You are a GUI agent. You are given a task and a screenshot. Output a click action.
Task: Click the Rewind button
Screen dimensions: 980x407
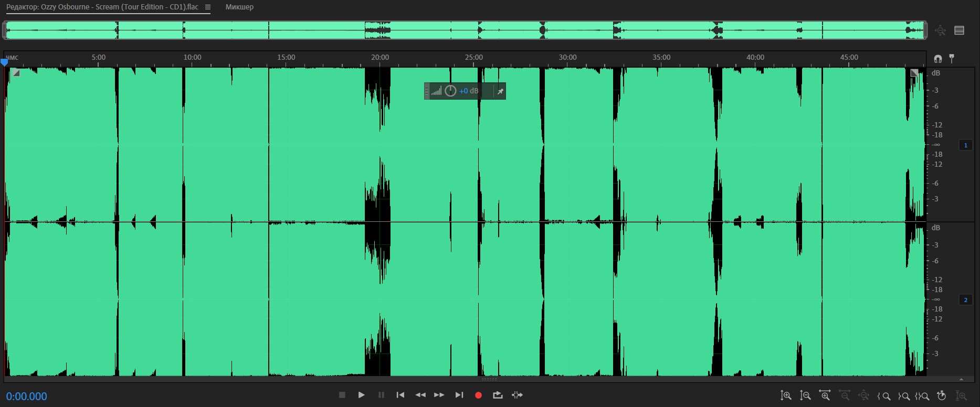point(420,395)
